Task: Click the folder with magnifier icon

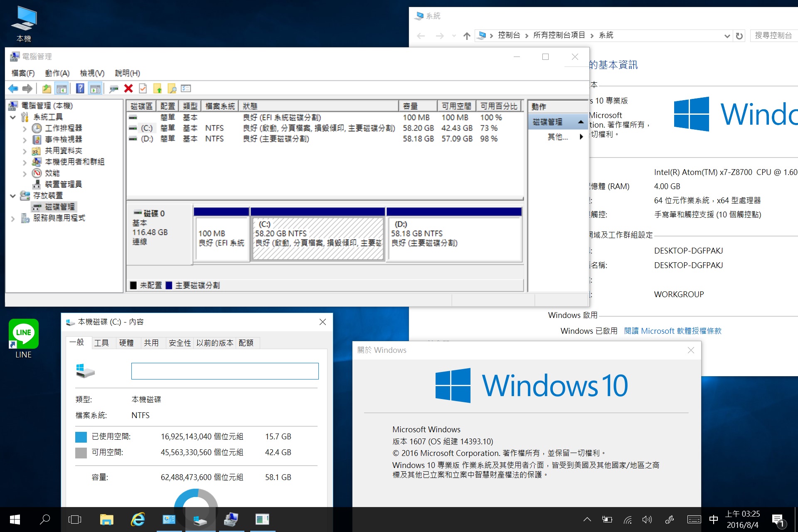Action: point(172,89)
